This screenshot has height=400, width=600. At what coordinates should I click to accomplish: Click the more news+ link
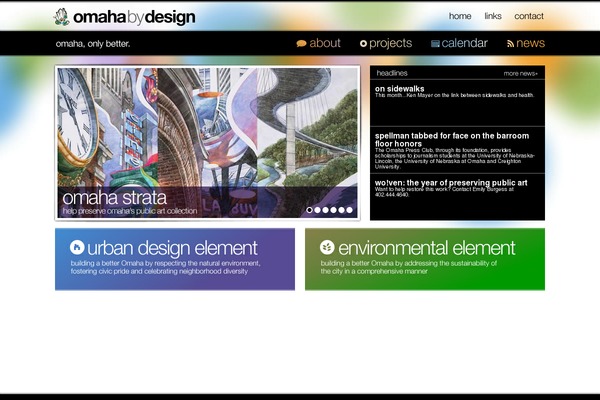[520, 73]
